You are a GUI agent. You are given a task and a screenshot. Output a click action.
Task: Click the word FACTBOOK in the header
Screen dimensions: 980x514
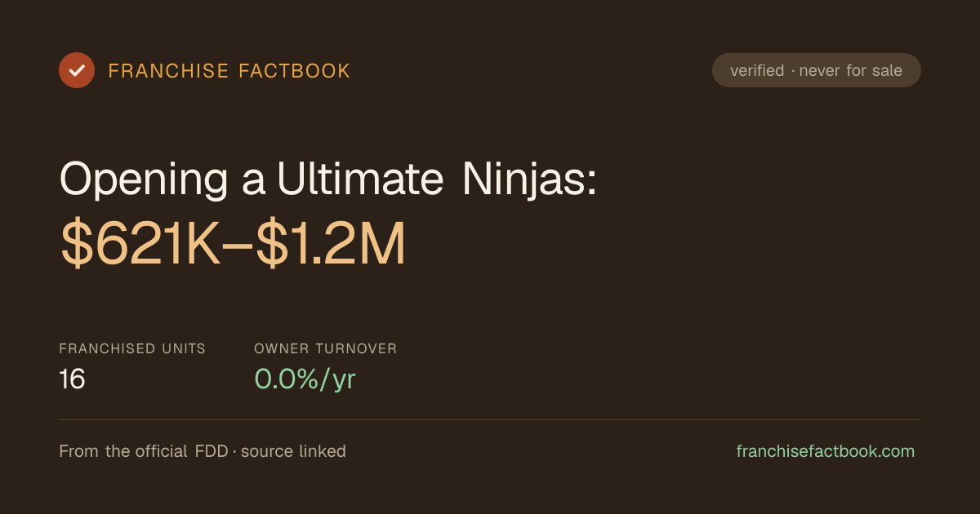coord(294,71)
